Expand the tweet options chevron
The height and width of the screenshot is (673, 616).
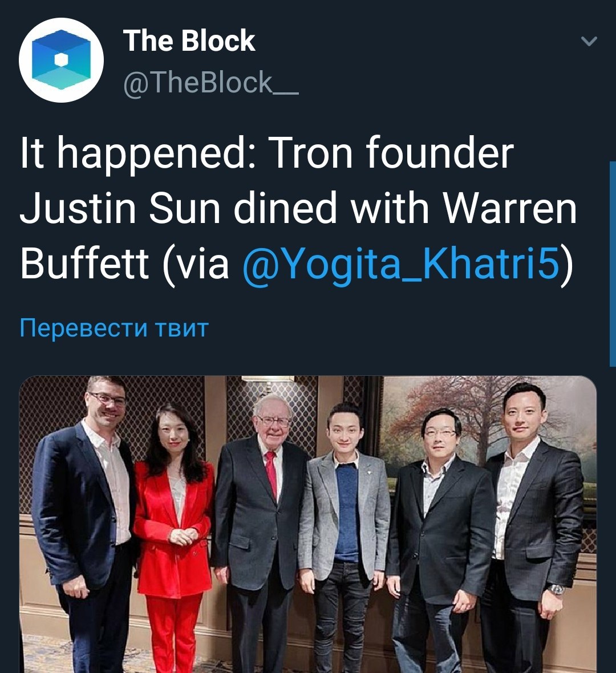click(589, 41)
